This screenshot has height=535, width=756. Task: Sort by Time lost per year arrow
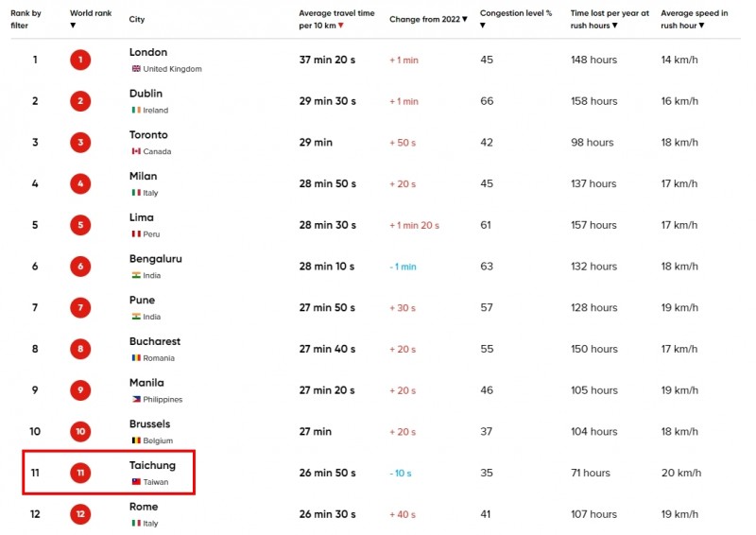(x=615, y=26)
